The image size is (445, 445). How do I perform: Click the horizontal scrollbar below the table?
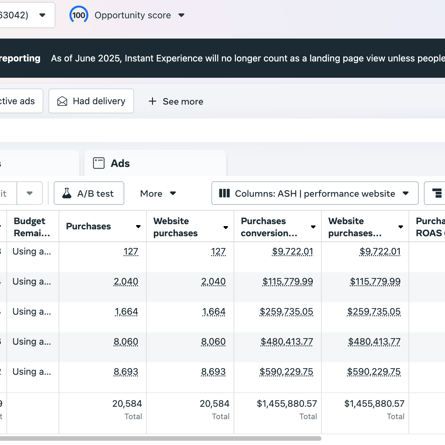[161, 439]
